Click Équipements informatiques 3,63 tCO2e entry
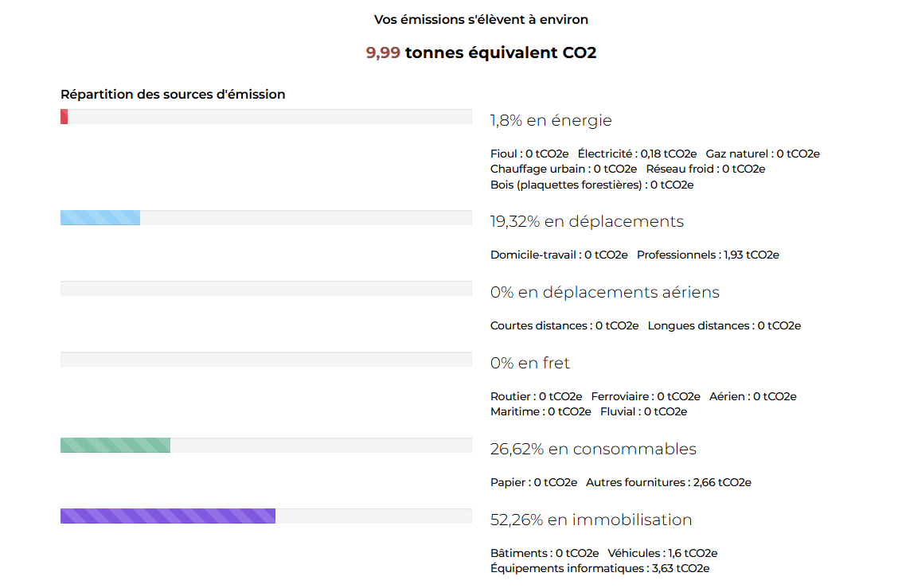 (x=599, y=568)
